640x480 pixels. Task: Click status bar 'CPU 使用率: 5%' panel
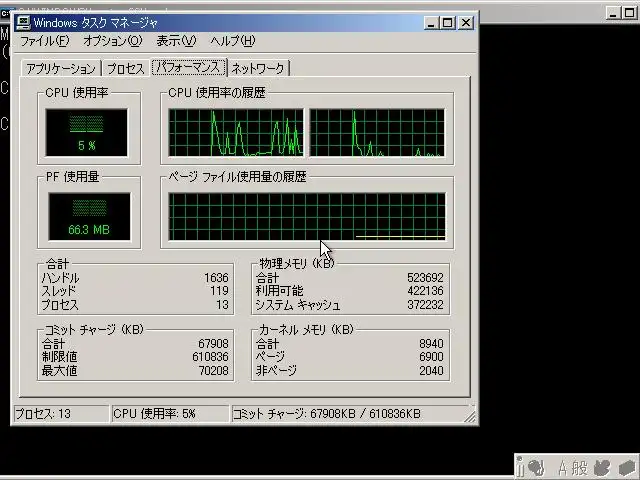(x=170, y=414)
